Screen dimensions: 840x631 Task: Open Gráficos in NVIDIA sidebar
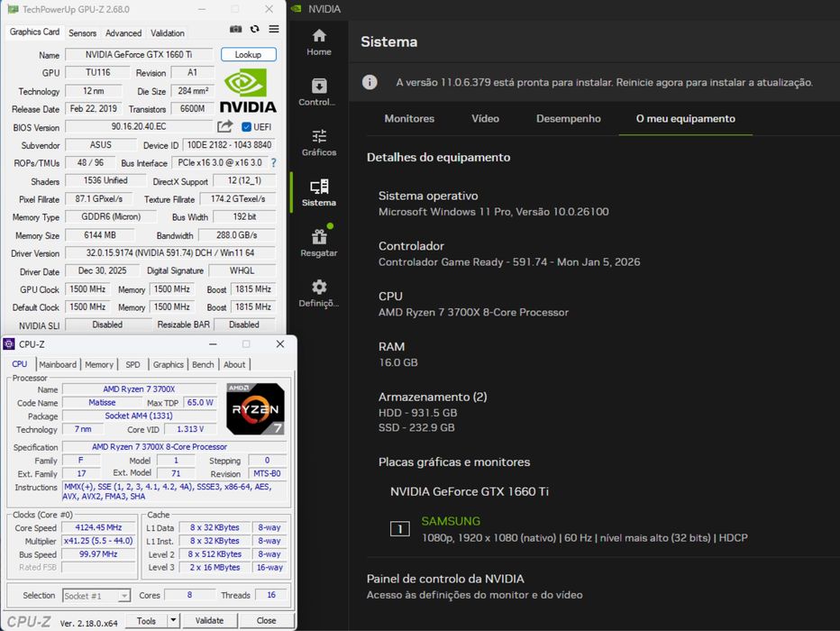[x=319, y=142]
